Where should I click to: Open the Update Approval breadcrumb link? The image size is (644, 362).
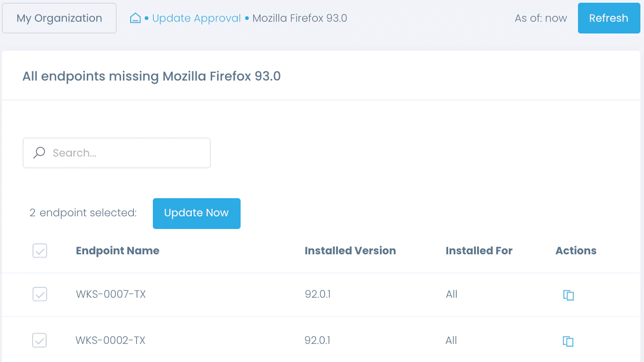(x=196, y=18)
